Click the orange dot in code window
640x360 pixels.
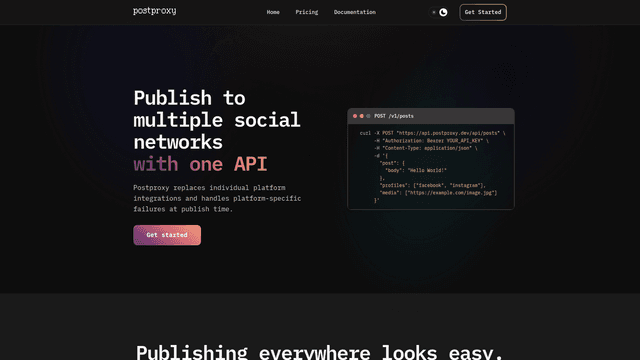pos(361,116)
